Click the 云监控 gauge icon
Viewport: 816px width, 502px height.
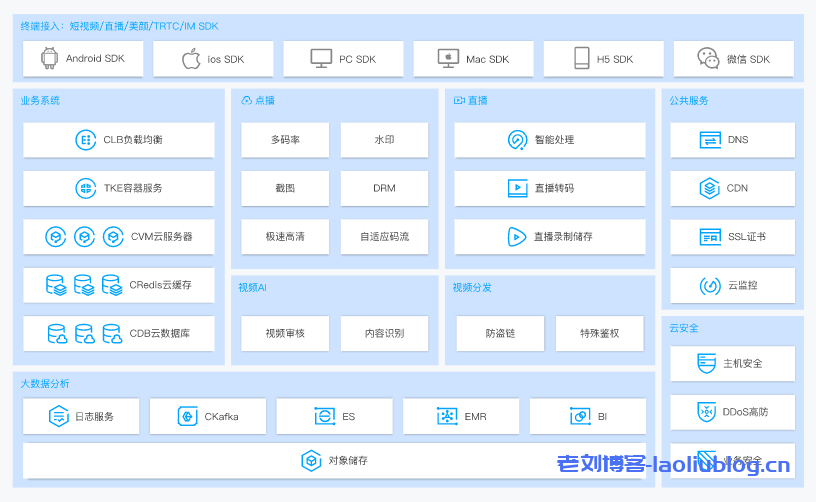click(709, 286)
